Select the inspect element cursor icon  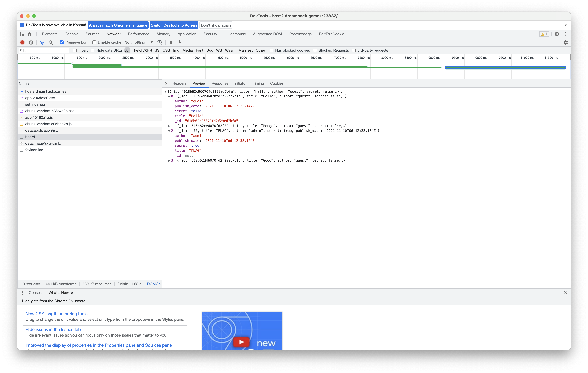coord(22,34)
